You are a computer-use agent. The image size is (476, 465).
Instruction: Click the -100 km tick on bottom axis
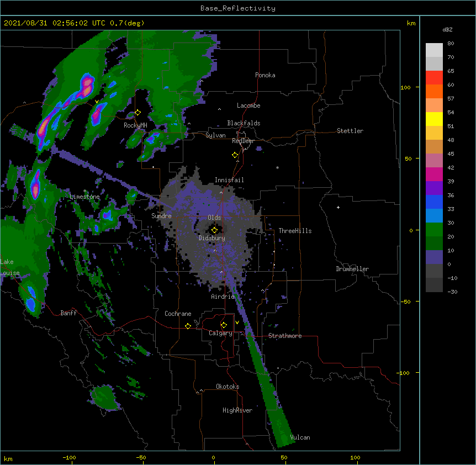click(69, 458)
